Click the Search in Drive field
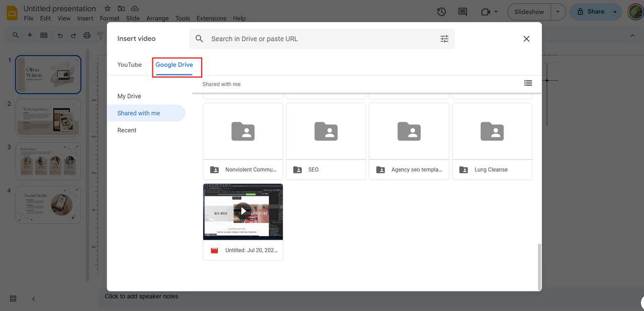644x311 pixels. pyautogui.click(x=322, y=39)
